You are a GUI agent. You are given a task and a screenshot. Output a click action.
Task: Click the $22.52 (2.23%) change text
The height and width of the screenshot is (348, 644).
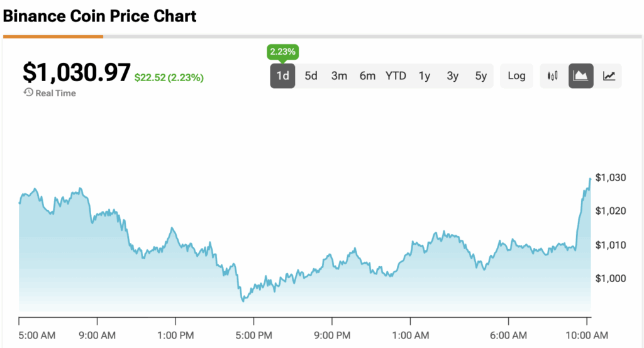click(x=169, y=78)
